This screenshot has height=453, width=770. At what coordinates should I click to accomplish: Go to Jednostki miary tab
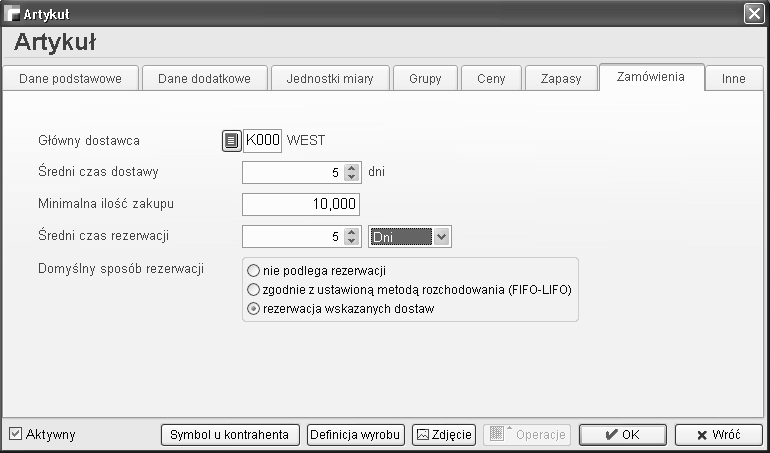click(x=330, y=79)
